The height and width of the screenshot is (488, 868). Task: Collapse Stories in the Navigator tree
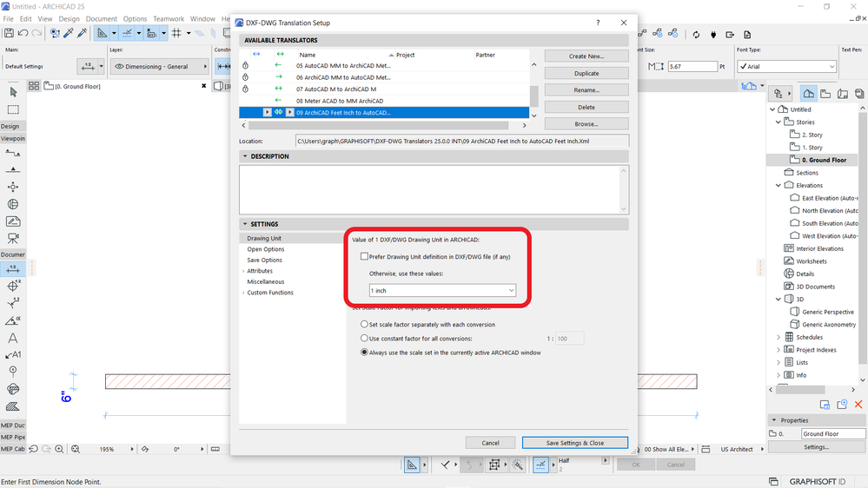(779, 122)
